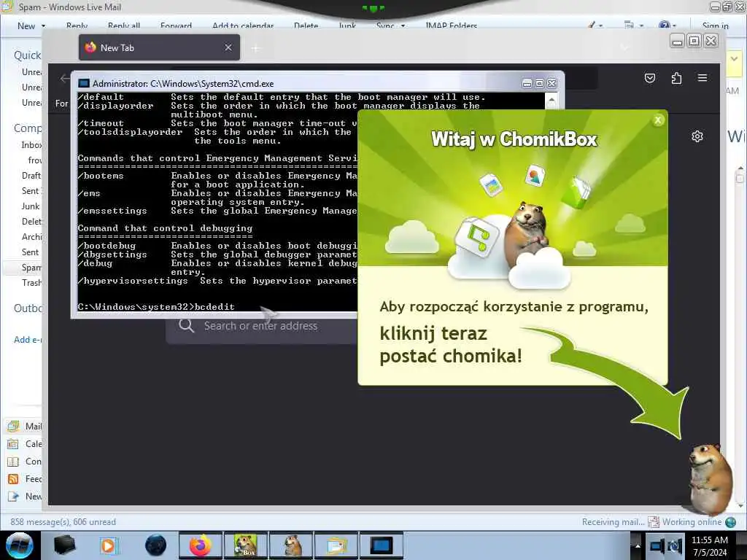Open Sync dropdown arrow in Live Mail
Image resolution: width=747 pixels, height=560 pixels.
coord(403,26)
